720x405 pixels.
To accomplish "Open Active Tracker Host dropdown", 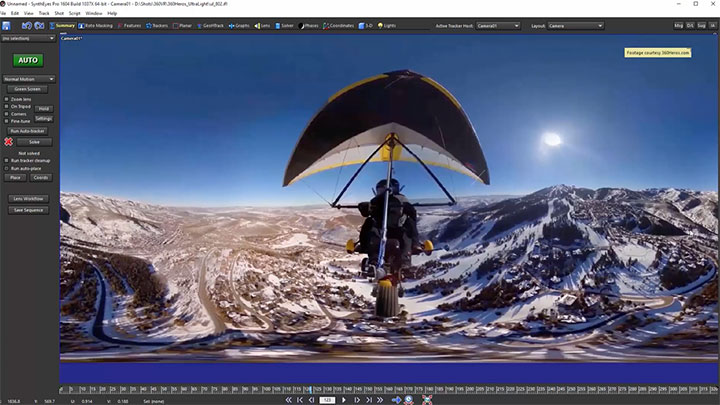I will click(x=498, y=26).
